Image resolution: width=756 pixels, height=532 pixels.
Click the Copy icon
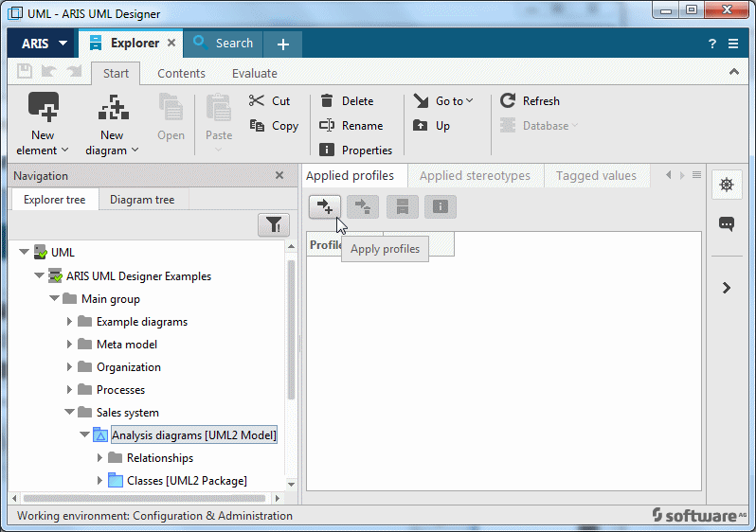point(257,126)
